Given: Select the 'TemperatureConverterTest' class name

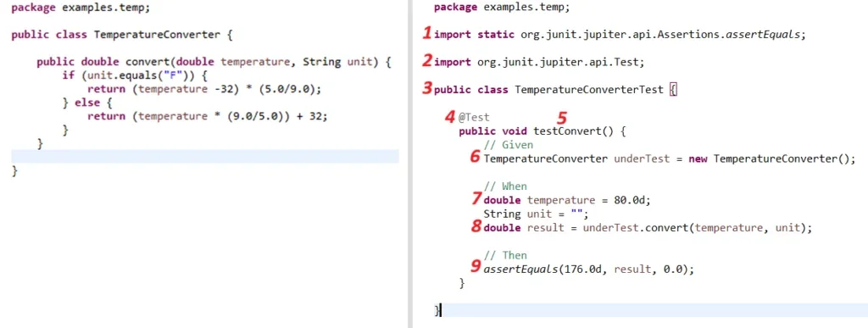Looking at the screenshot, I should [589, 89].
